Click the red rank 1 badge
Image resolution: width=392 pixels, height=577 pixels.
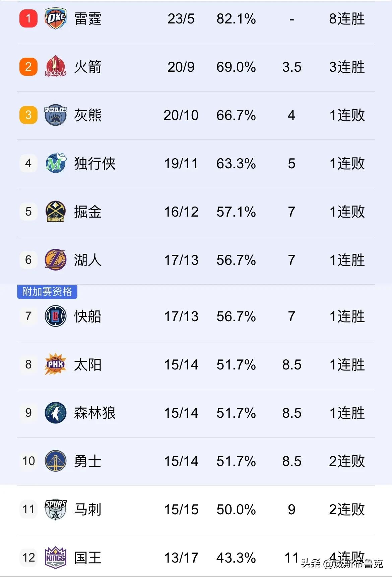pos(28,19)
